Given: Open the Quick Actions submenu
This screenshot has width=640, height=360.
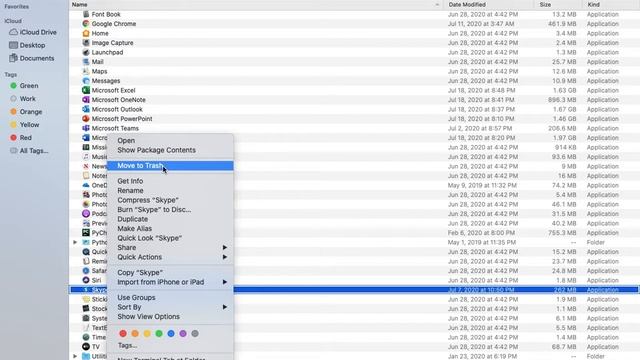Looking at the screenshot, I should pyautogui.click(x=170, y=257).
